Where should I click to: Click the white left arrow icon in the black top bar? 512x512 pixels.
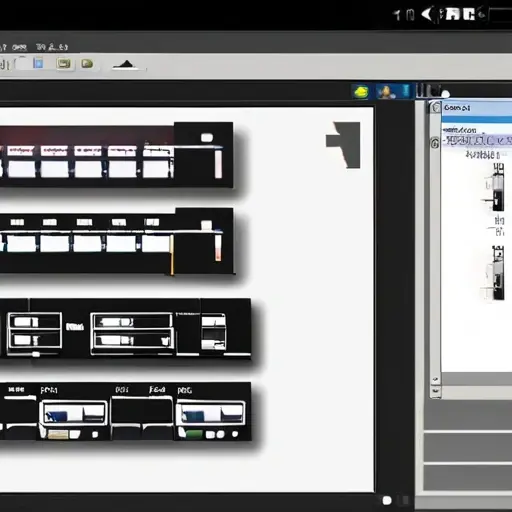point(428,15)
